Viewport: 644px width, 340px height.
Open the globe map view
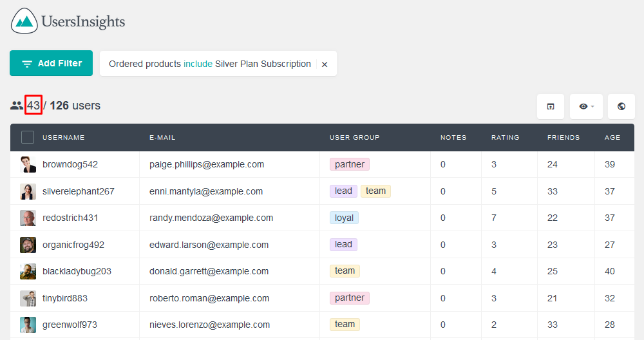621,106
